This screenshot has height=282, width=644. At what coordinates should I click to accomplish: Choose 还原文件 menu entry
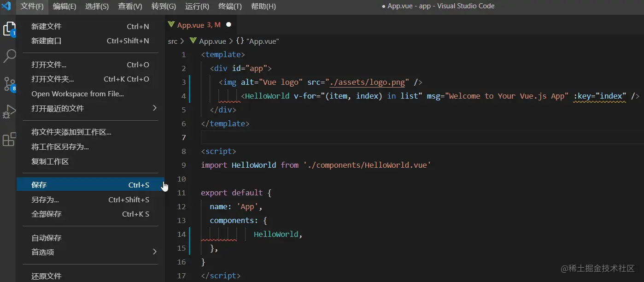pos(90,276)
